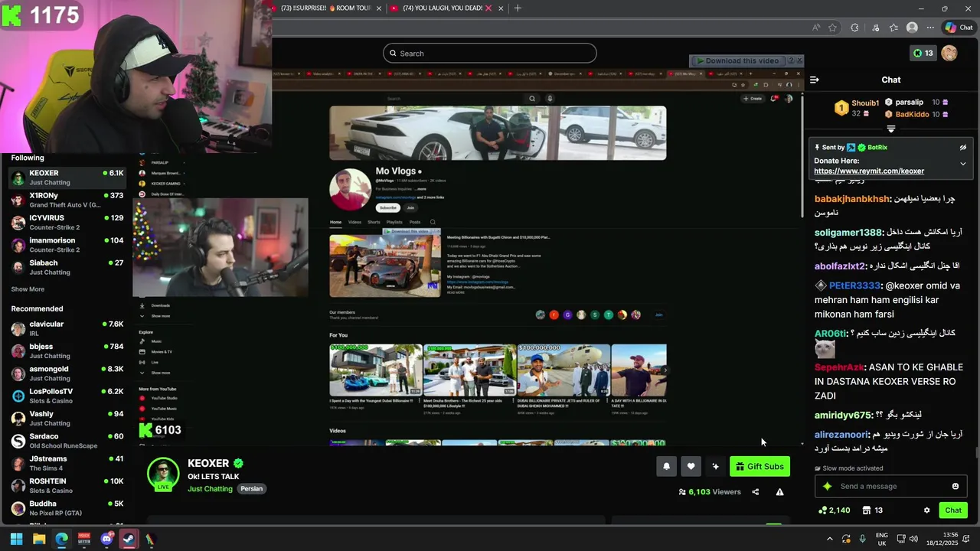
Task: Close the YOU LAUGH, YOU DEAD tab
Action: (501, 8)
